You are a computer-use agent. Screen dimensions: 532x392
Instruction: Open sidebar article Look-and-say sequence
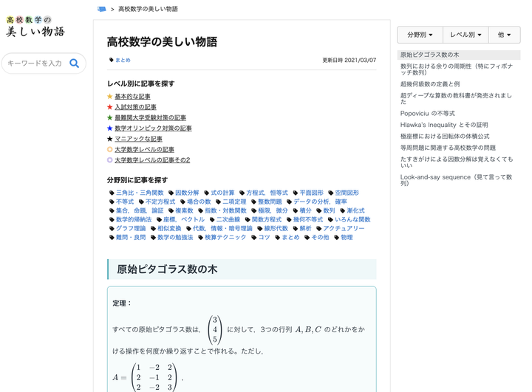[x=457, y=180]
